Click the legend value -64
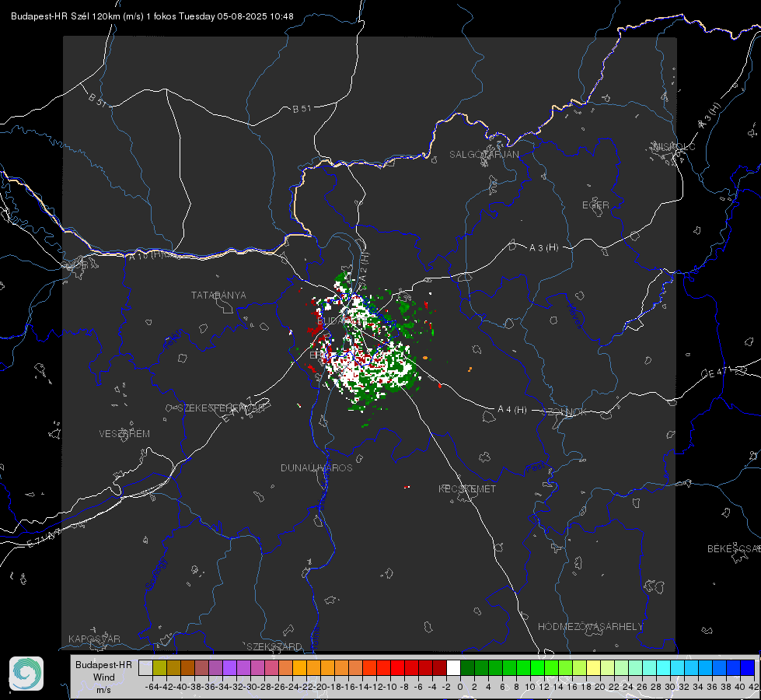Viewport: 761px width, 700px height. (152, 687)
